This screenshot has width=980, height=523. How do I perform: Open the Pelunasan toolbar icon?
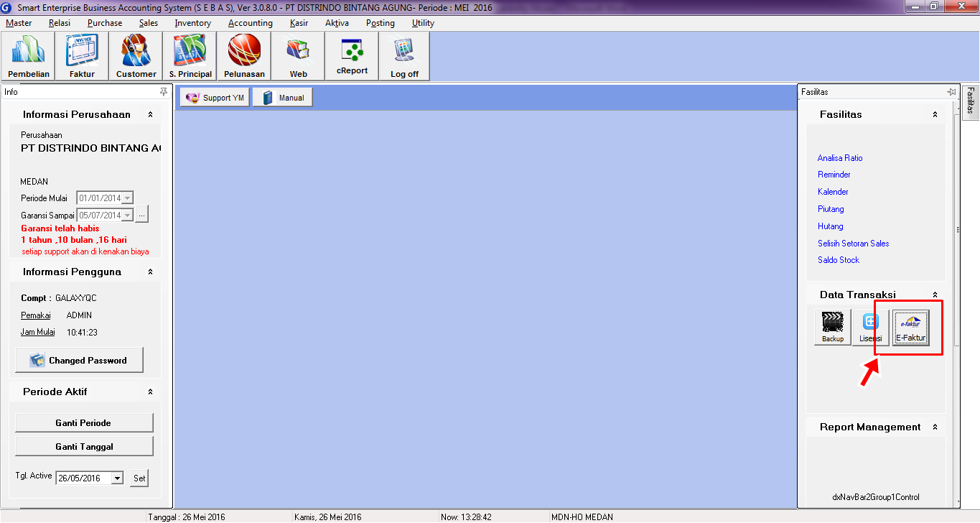coord(244,56)
